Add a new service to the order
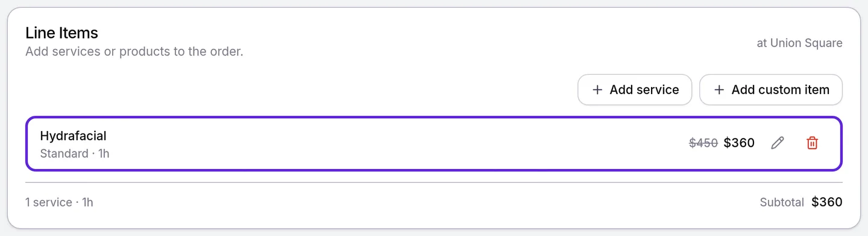This screenshot has height=236, width=868. [635, 90]
